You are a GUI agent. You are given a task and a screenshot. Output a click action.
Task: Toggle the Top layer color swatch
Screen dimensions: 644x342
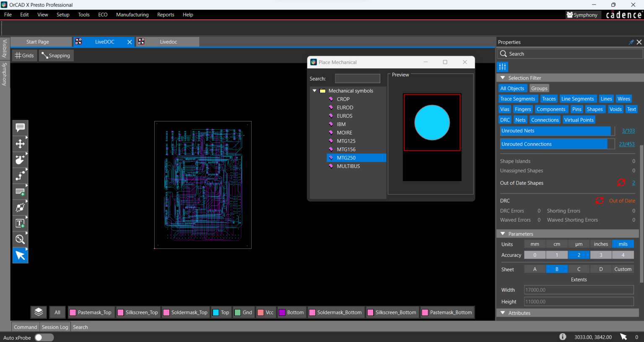click(x=216, y=312)
